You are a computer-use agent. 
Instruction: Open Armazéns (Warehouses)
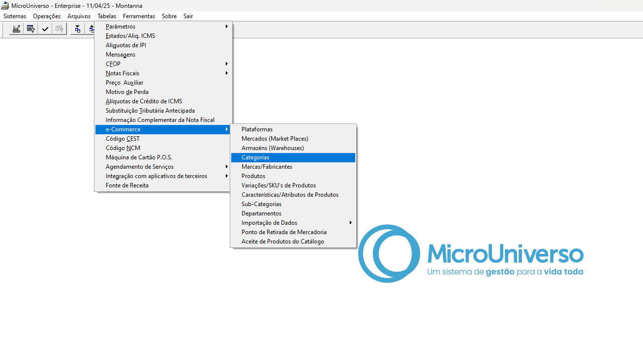(x=293, y=148)
